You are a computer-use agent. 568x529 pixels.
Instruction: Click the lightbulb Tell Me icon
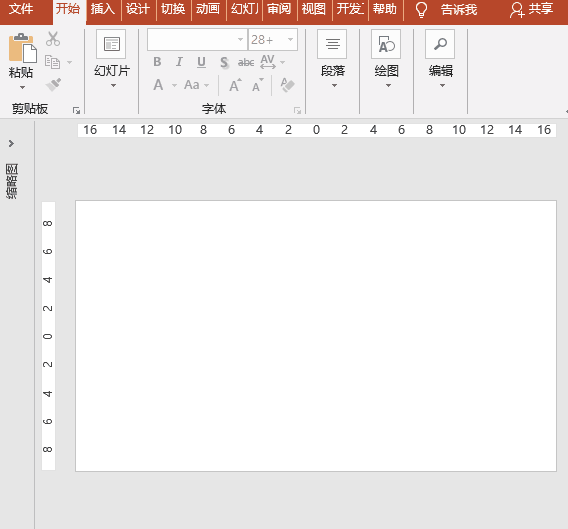pyautogui.click(x=421, y=10)
